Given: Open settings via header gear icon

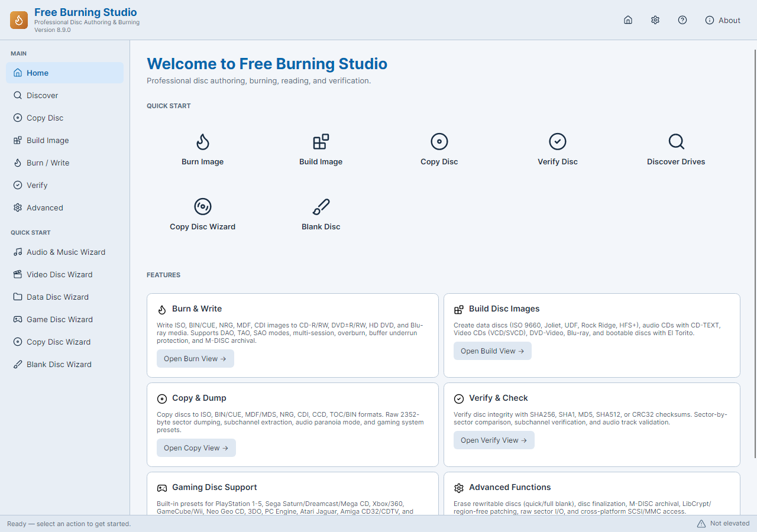Looking at the screenshot, I should pyautogui.click(x=655, y=20).
